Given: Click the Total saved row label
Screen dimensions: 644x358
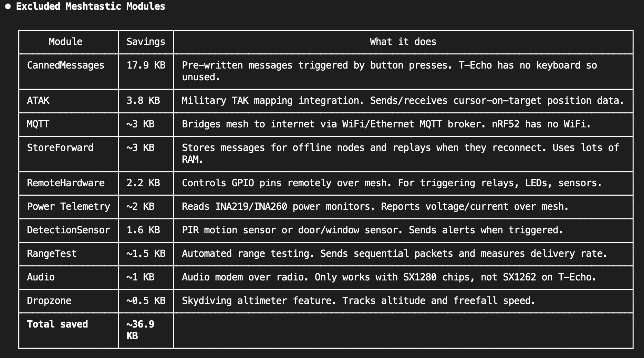Looking at the screenshot, I should click(57, 324).
